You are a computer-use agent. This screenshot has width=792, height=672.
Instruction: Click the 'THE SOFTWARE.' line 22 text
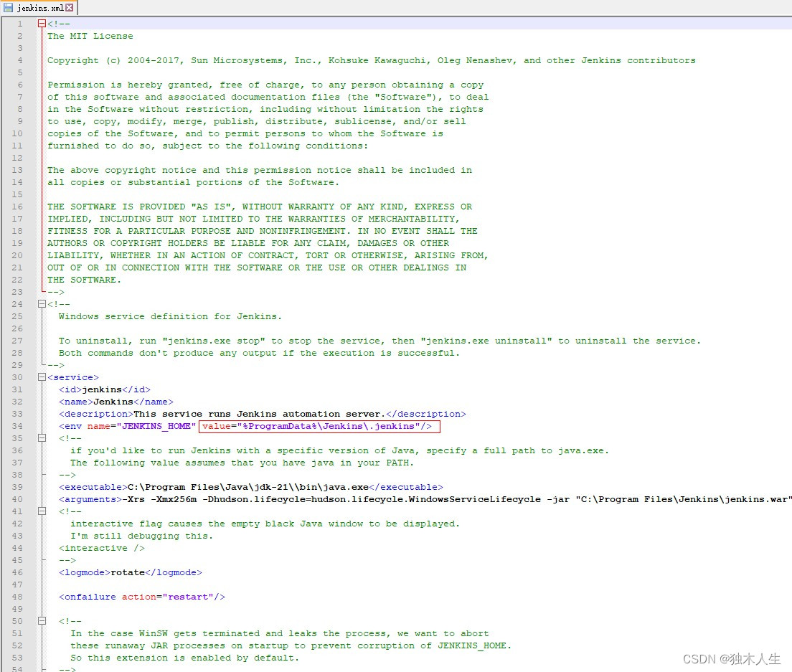click(85, 280)
